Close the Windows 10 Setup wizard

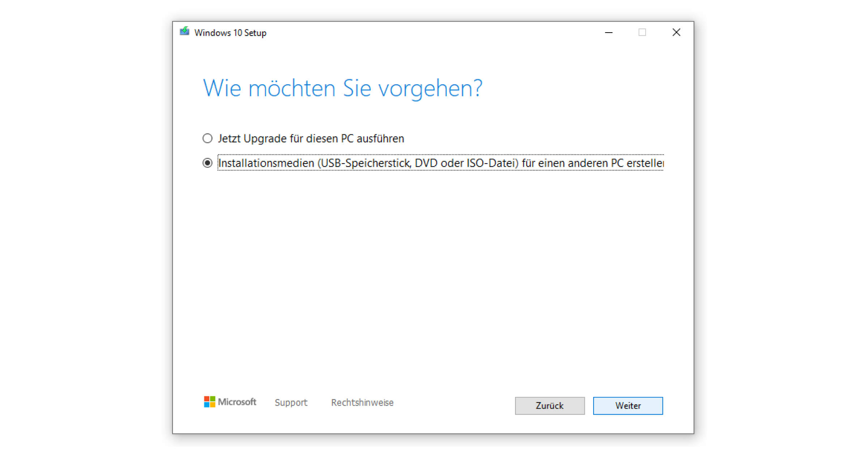(x=676, y=32)
